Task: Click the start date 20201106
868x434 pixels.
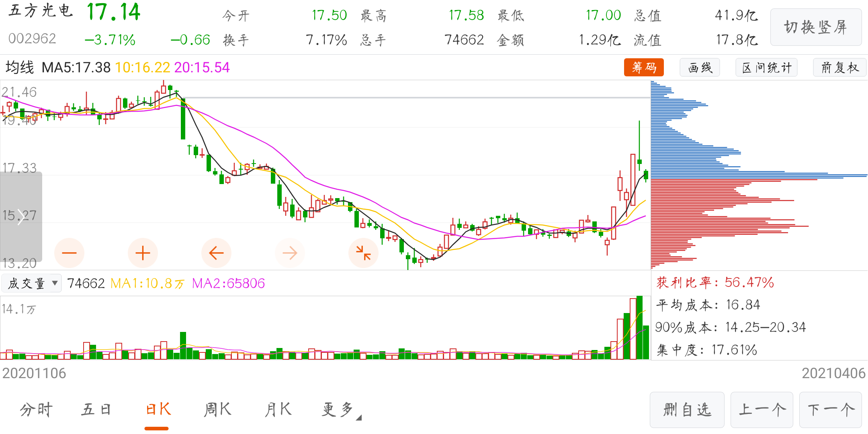Action: point(34,373)
